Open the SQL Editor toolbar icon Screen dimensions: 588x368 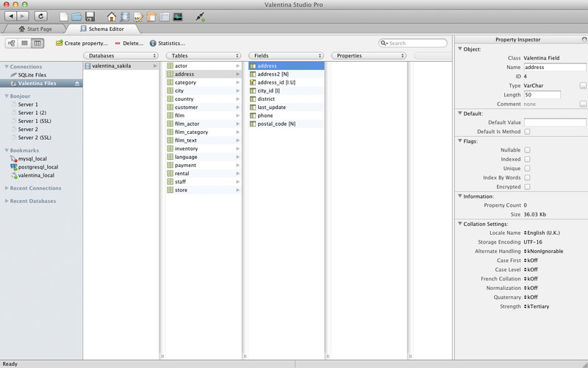click(x=138, y=17)
